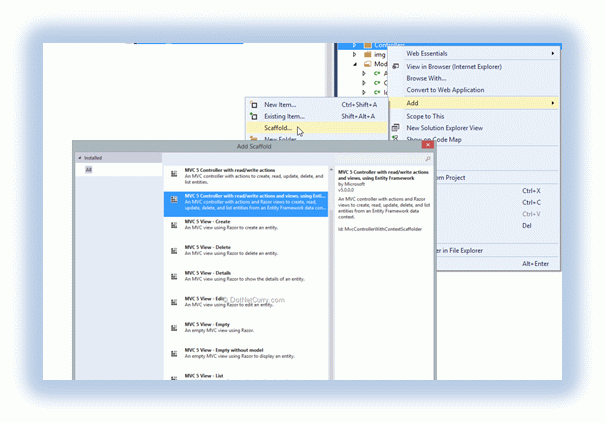
Task: Click icon of MVC 5 View - Edit
Action: click(174, 302)
